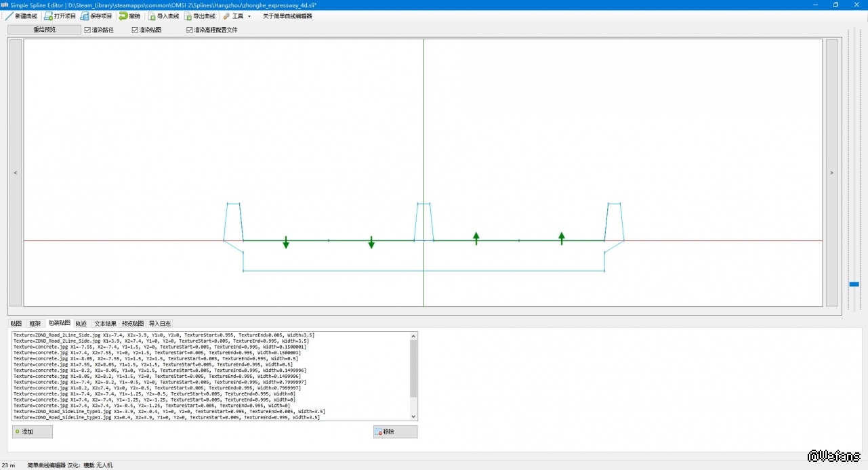Click the blue vertical zoom slider handle
The height and width of the screenshot is (470, 868).
pyautogui.click(x=854, y=284)
